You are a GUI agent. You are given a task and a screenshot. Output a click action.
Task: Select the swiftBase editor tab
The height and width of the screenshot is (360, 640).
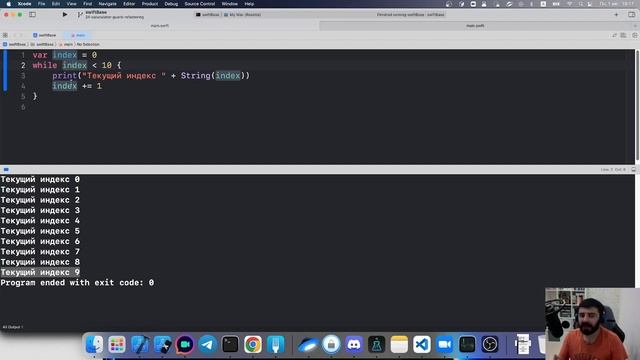pos(44,35)
